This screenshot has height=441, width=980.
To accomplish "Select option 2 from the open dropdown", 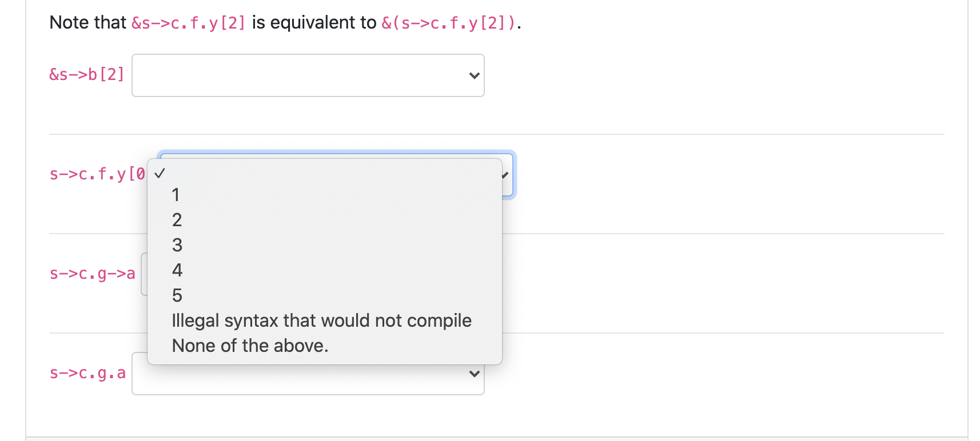I will coord(176,220).
